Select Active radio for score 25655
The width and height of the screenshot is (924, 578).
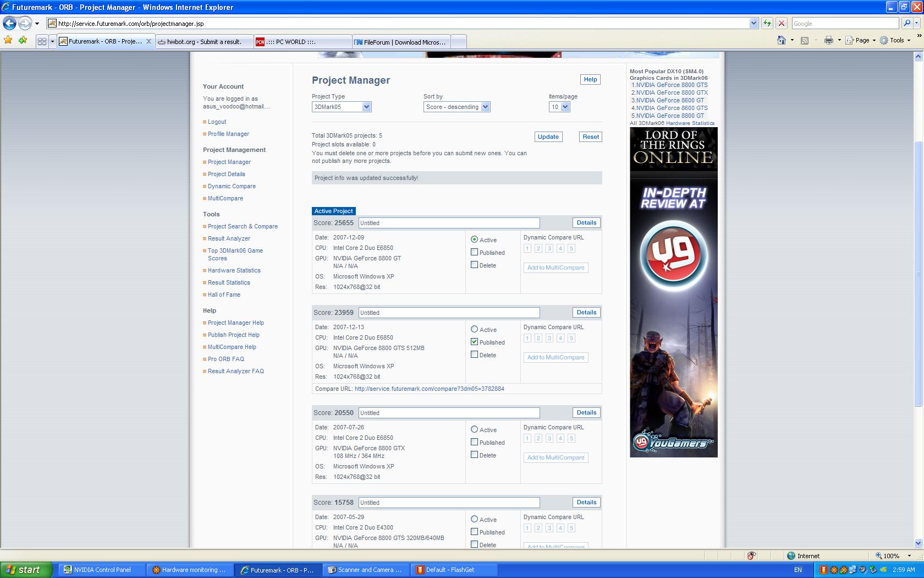474,239
